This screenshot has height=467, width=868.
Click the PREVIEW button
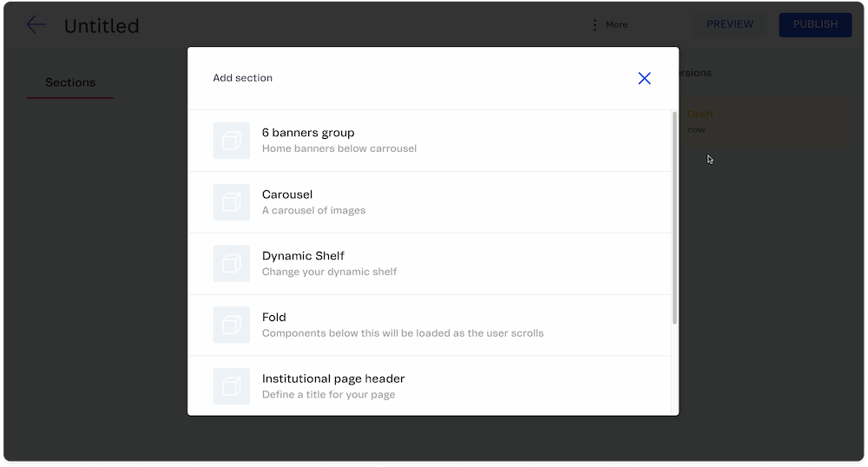730,24
